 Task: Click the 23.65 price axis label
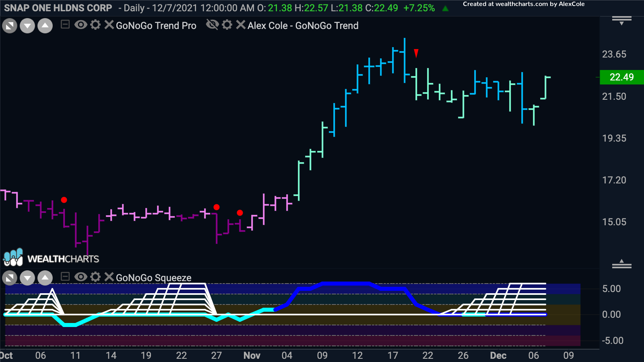tap(614, 54)
